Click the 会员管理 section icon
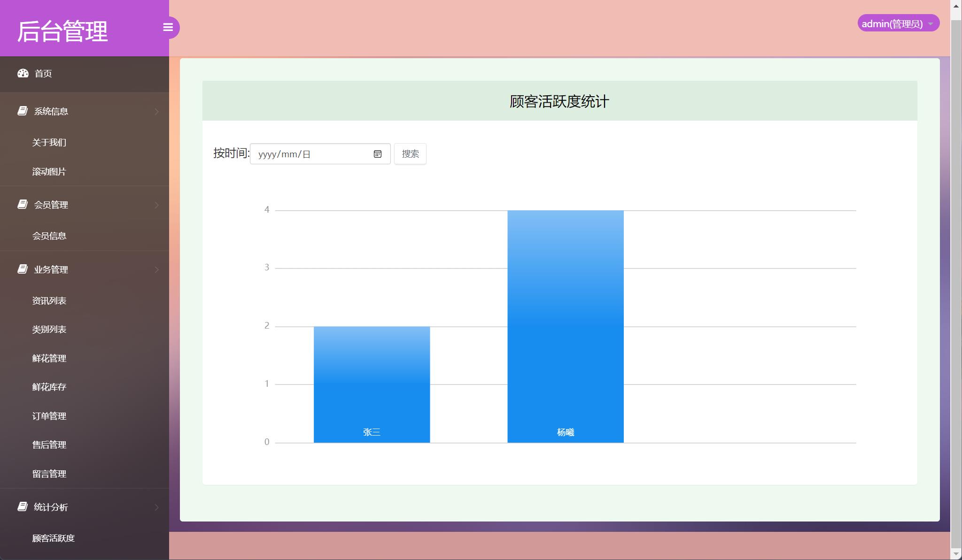 pos(23,204)
